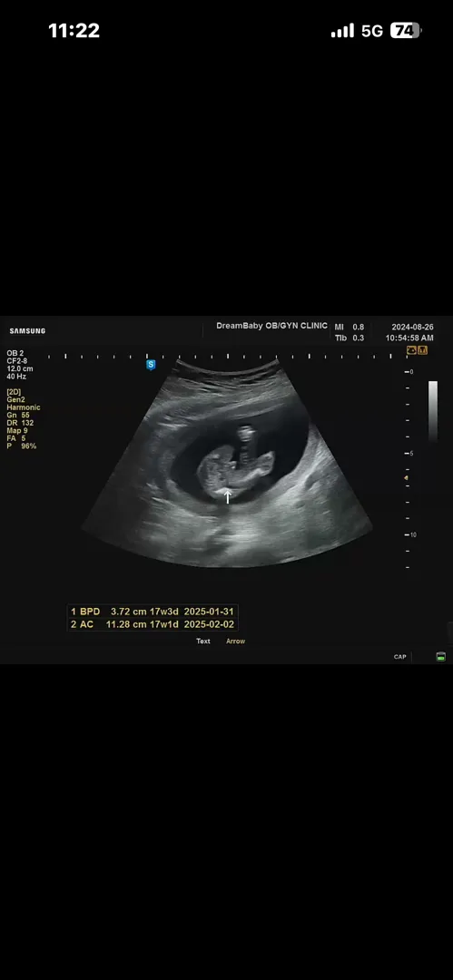Click the "10:54:58 AM" exam time
This screenshot has height=980, width=453.
409,338
